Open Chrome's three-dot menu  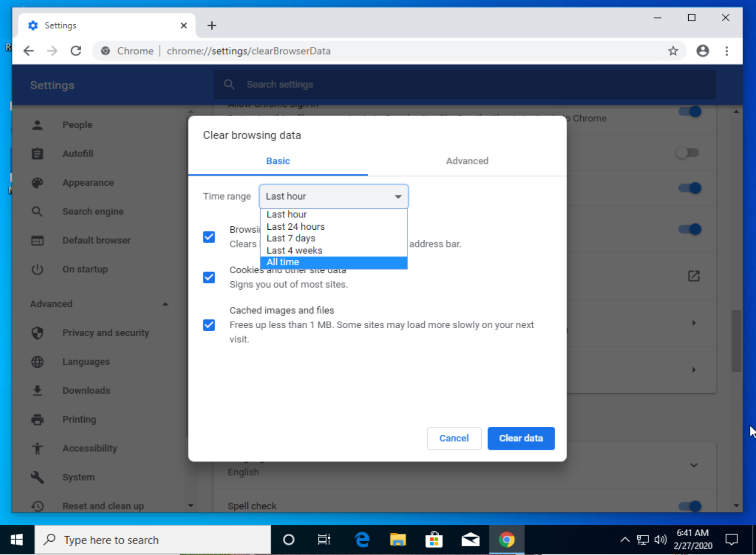click(727, 51)
